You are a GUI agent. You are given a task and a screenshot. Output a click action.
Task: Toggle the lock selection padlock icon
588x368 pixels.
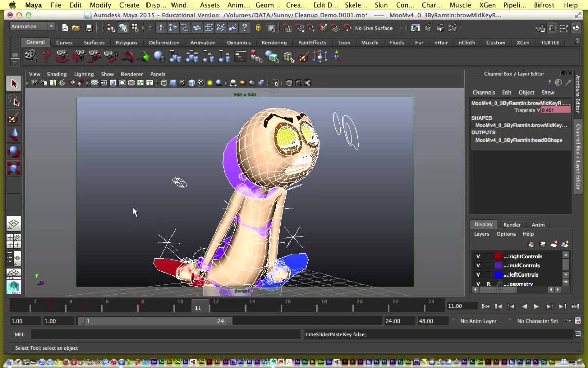tap(258, 28)
